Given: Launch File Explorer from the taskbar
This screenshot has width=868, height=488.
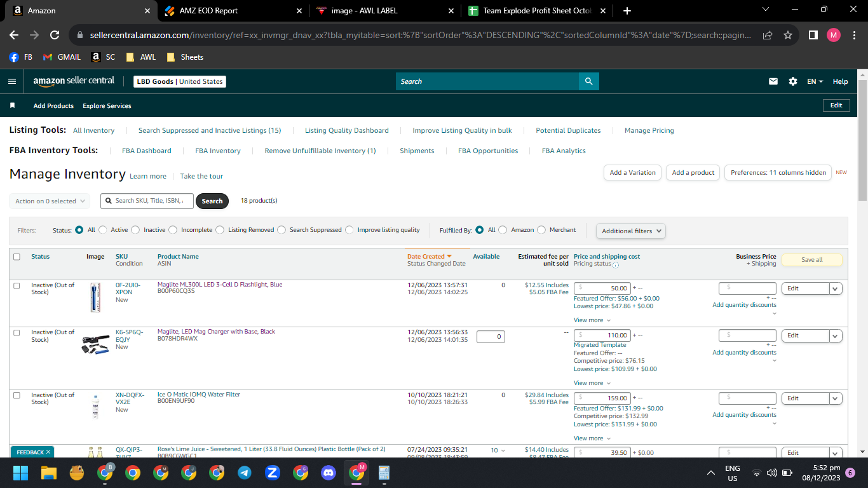Looking at the screenshot, I should pyautogui.click(x=49, y=473).
